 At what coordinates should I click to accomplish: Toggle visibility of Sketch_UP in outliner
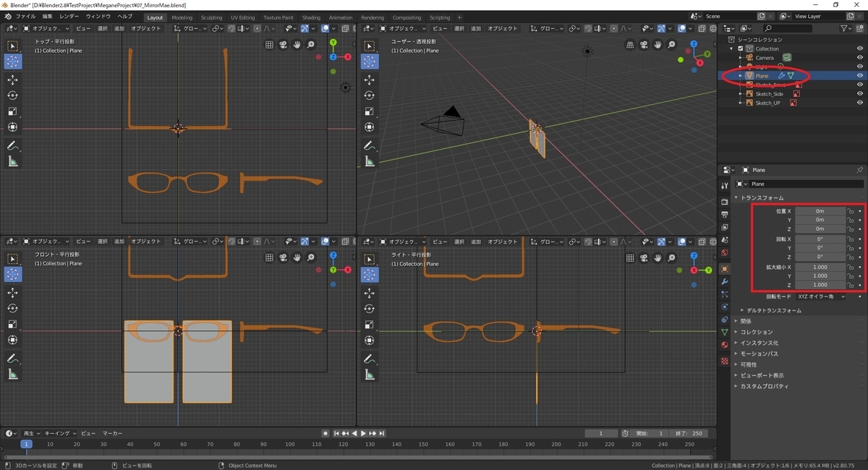click(x=860, y=103)
